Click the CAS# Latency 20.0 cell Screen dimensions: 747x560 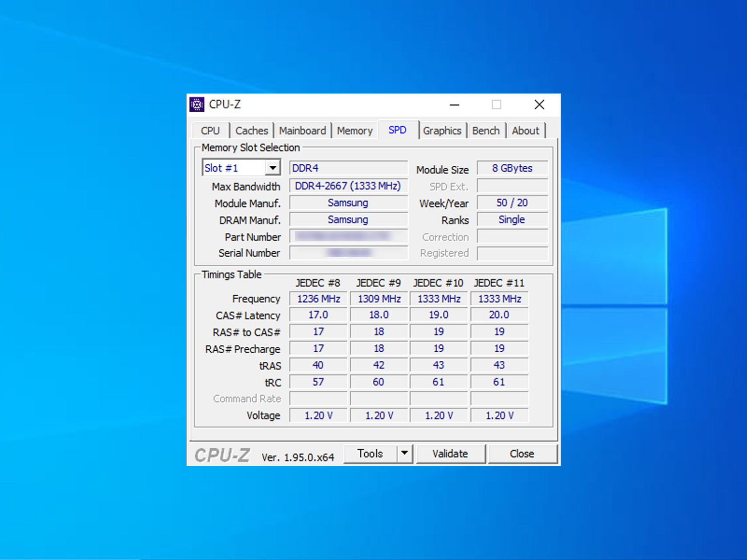coord(499,315)
